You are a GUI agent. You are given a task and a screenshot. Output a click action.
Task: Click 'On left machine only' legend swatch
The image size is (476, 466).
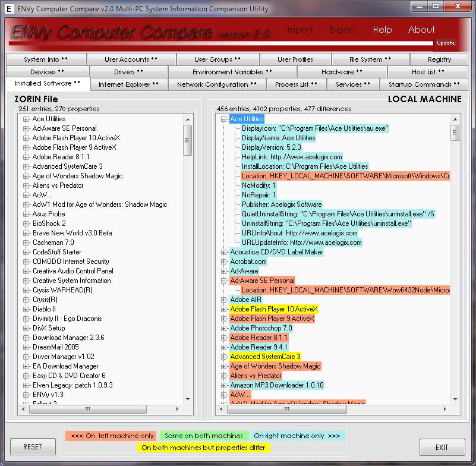111,436
